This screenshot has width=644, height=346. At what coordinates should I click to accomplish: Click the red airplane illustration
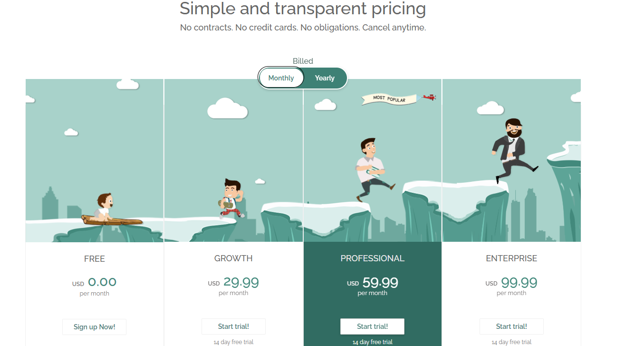429,97
